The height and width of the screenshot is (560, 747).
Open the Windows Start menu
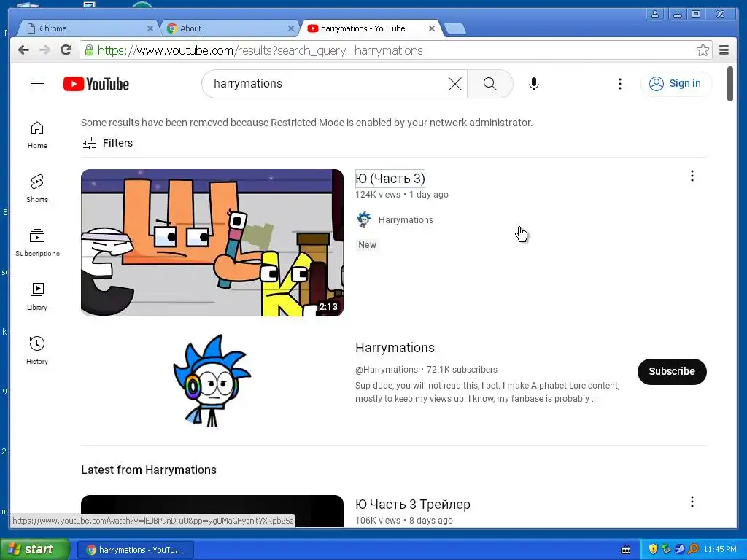[x=34, y=549]
